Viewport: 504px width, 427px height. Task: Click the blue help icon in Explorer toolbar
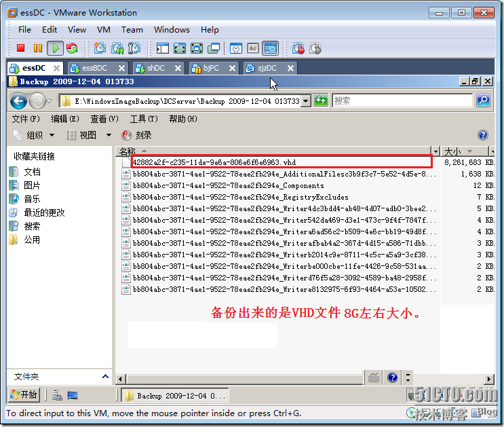click(483, 135)
